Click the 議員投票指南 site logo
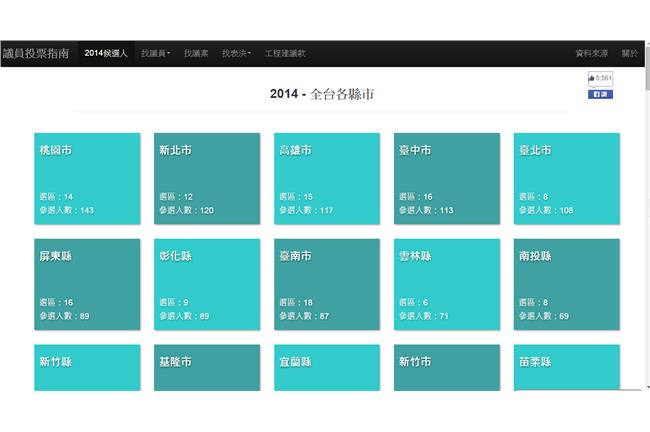The image size is (650, 432). 36,53
